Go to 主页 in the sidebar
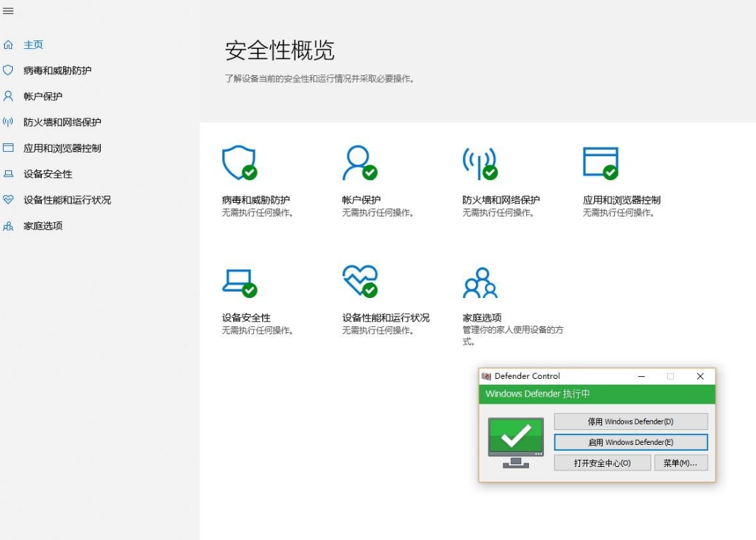Viewport: 756px width, 540px height. point(33,45)
